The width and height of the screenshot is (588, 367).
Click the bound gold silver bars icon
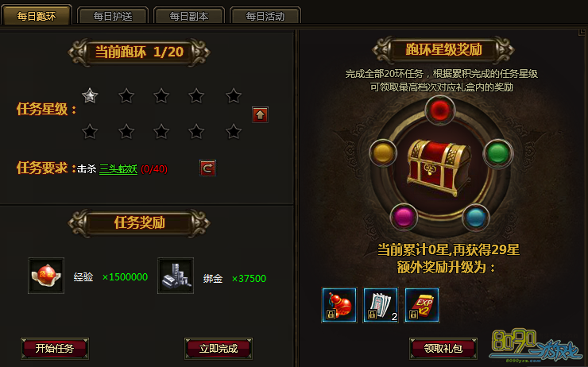point(176,276)
